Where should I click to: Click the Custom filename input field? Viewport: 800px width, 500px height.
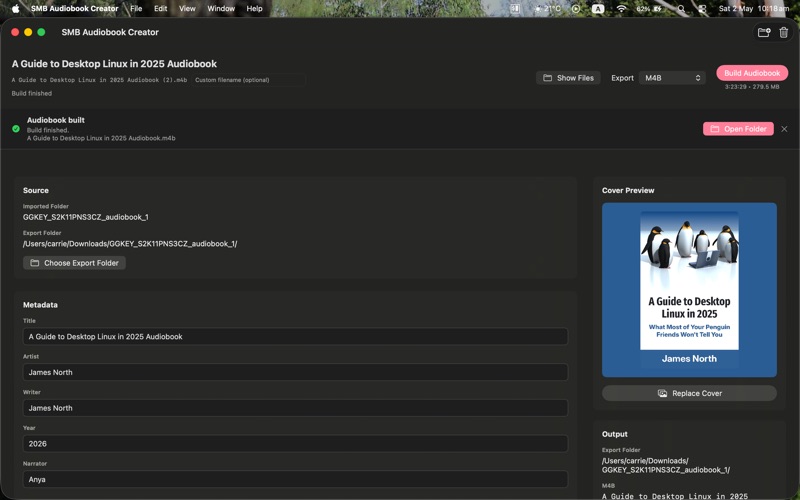click(x=249, y=80)
